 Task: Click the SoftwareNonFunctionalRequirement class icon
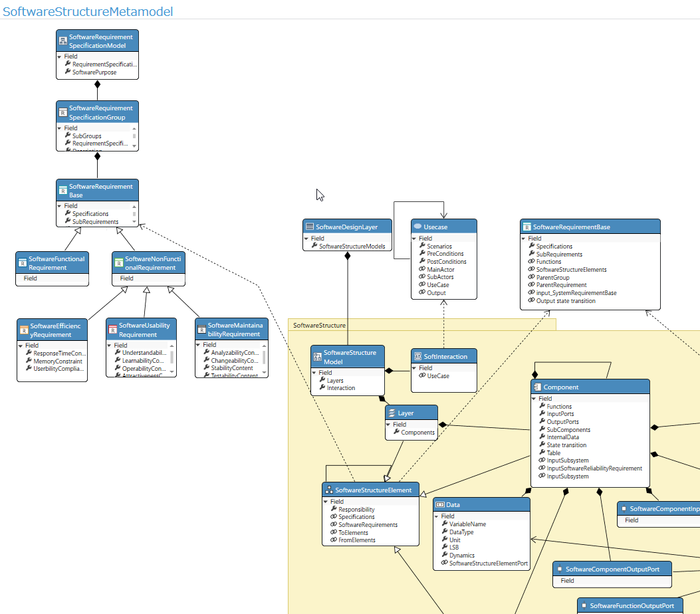(119, 263)
